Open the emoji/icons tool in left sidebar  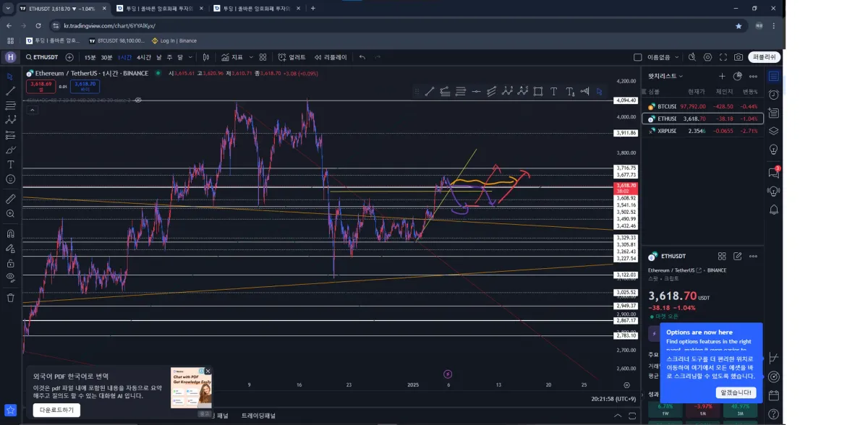pyautogui.click(x=10, y=179)
